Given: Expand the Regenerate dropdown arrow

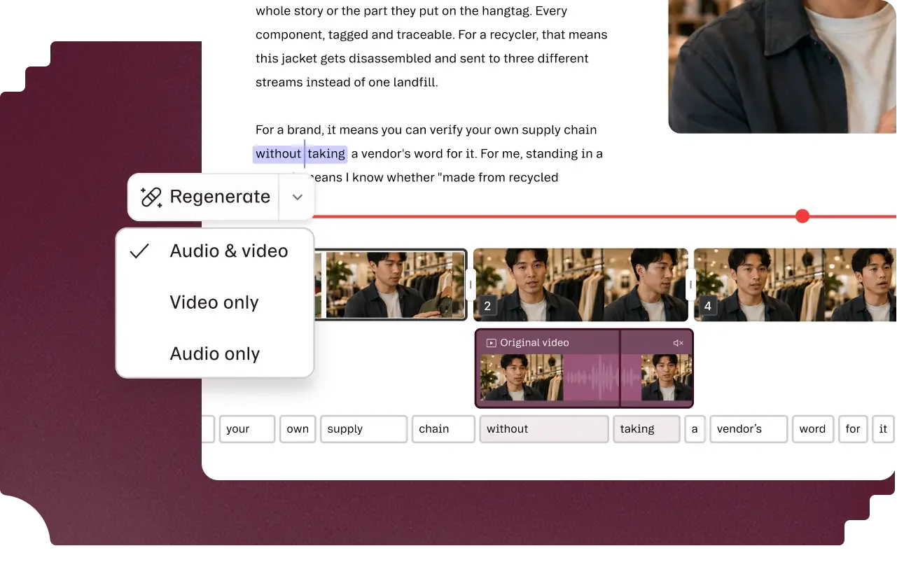Looking at the screenshot, I should point(298,197).
